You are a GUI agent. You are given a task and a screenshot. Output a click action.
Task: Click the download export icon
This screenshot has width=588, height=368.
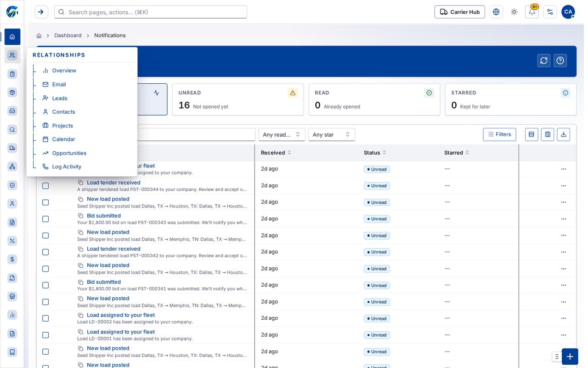tap(564, 134)
